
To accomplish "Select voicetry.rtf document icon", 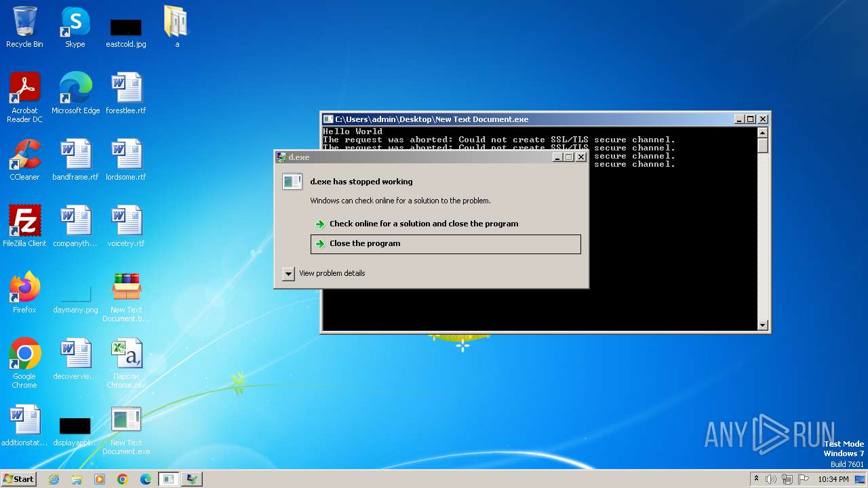I will click(x=126, y=226).
